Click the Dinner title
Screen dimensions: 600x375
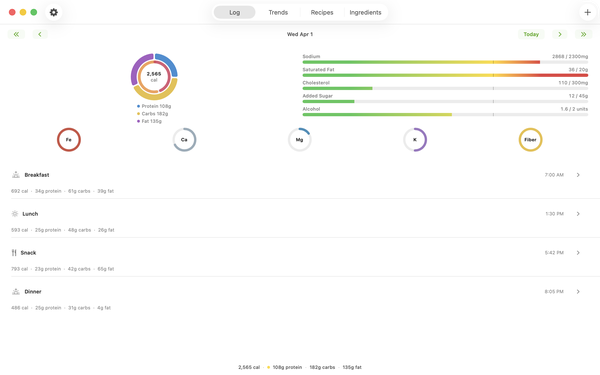[x=33, y=292]
